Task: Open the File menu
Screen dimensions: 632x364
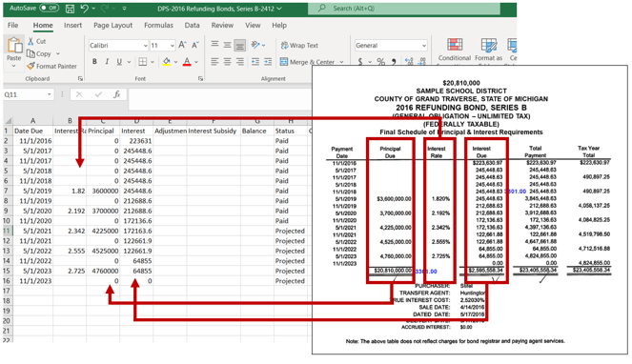Action: pyautogui.click(x=13, y=25)
